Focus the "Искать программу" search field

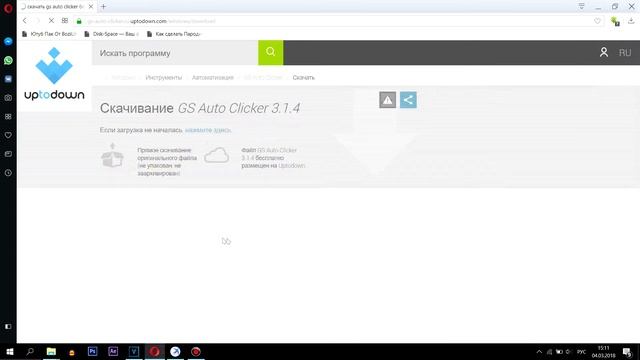(x=176, y=53)
